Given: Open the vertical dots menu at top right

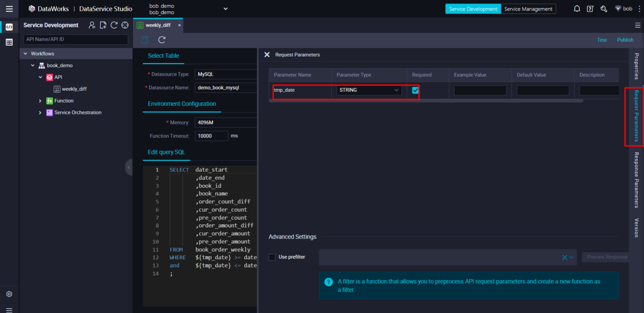Looking at the screenshot, I should click(x=638, y=9).
